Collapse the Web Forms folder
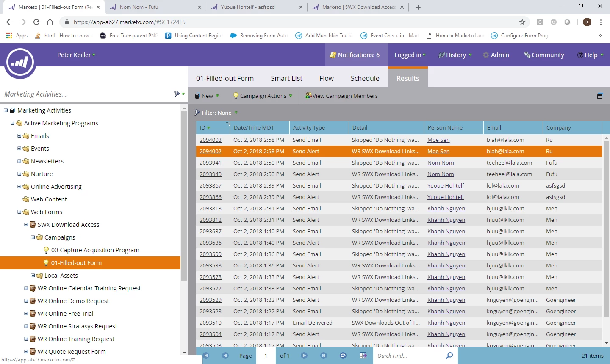The image size is (610, 364). [x=19, y=212]
